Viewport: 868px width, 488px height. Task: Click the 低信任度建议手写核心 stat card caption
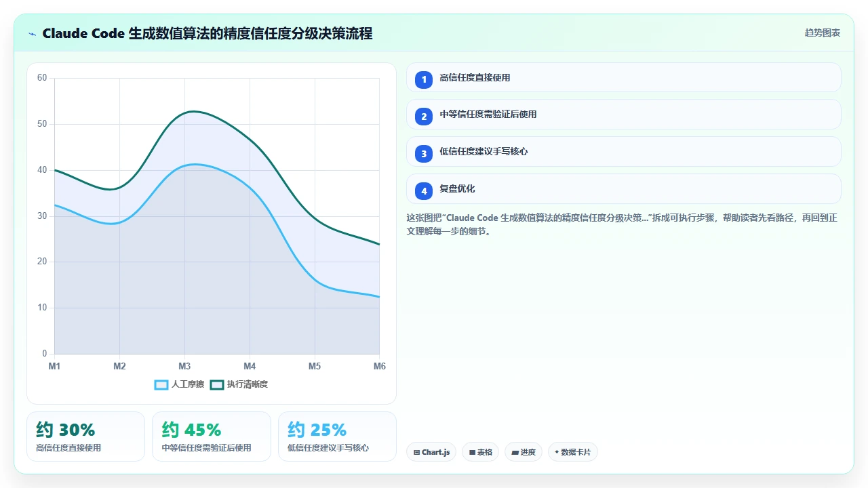328,448
